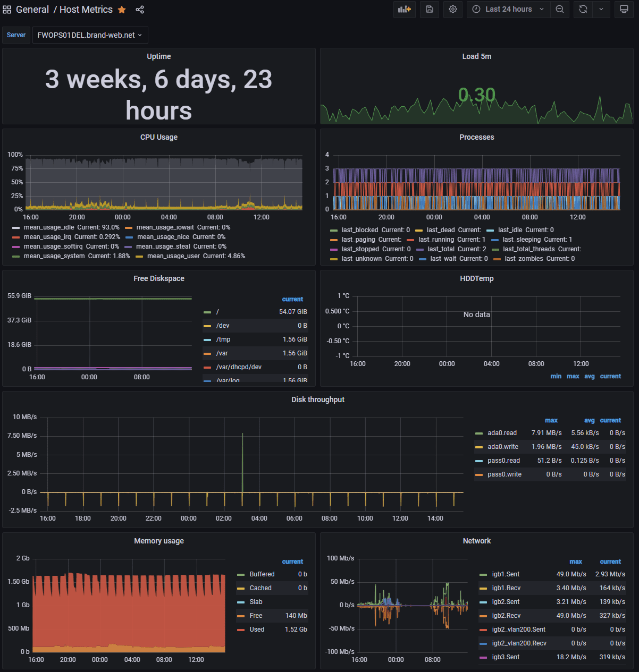The width and height of the screenshot is (639, 672).
Task: Cycle view mode with the monitor icon
Action: [x=624, y=9]
